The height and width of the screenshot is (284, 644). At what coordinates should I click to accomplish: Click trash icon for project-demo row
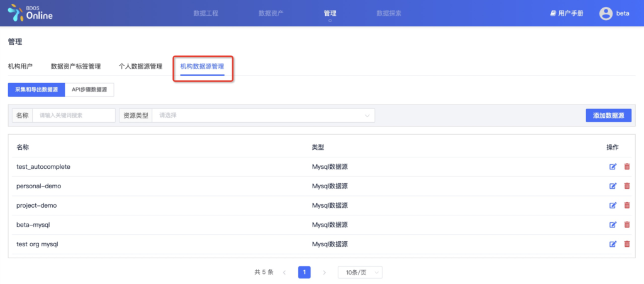[x=626, y=205]
